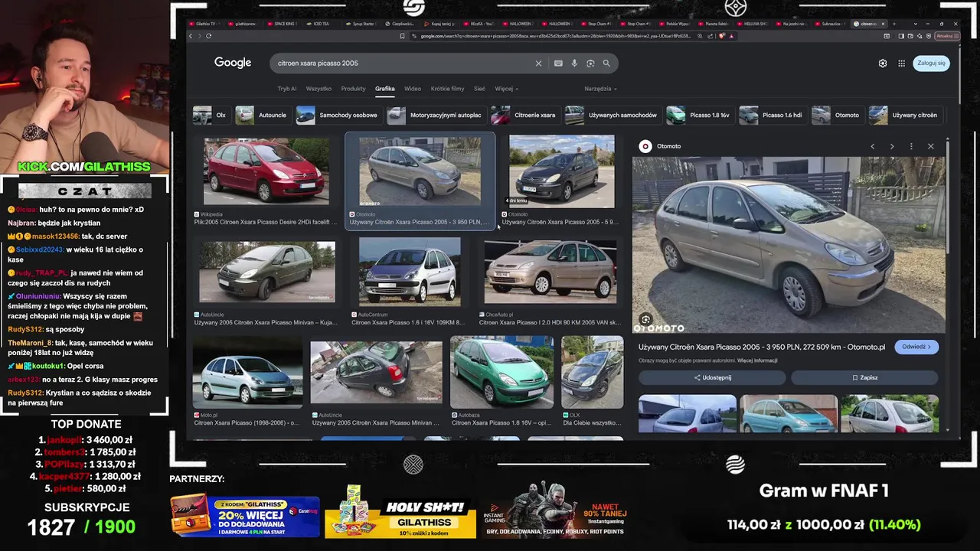Open the red Xsara Picasso Wikipedia thumbnail
980x551 pixels.
[x=266, y=172]
